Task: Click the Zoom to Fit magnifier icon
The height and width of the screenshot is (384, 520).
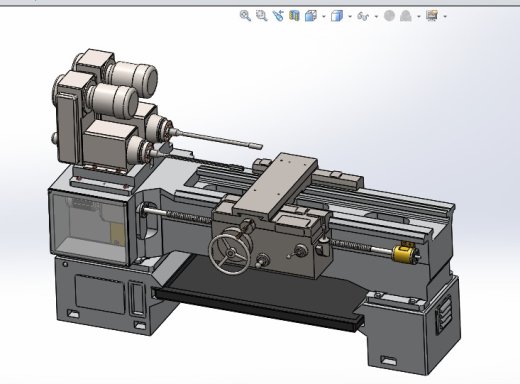Action: [x=245, y=16]
